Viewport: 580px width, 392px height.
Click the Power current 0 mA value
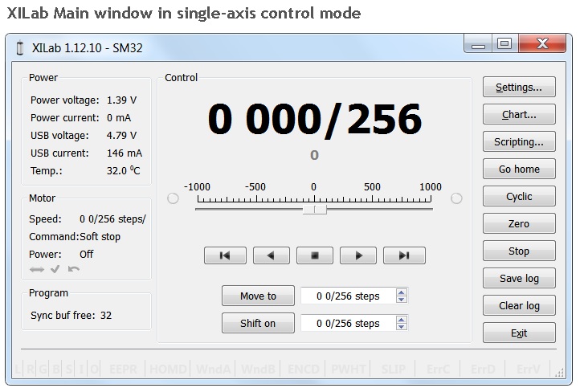119,118
